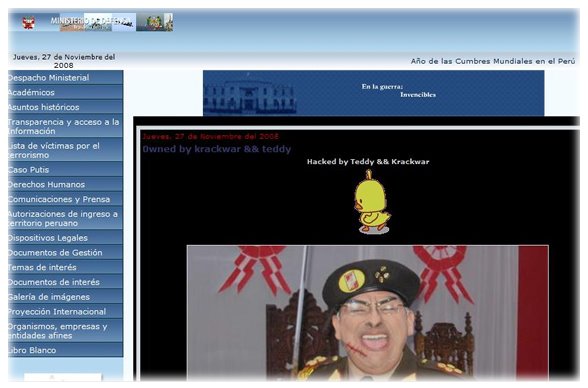Open Transparencia y acceso a la Información
The height and width of the screenshot is (388, 588).
pos(66,126)
